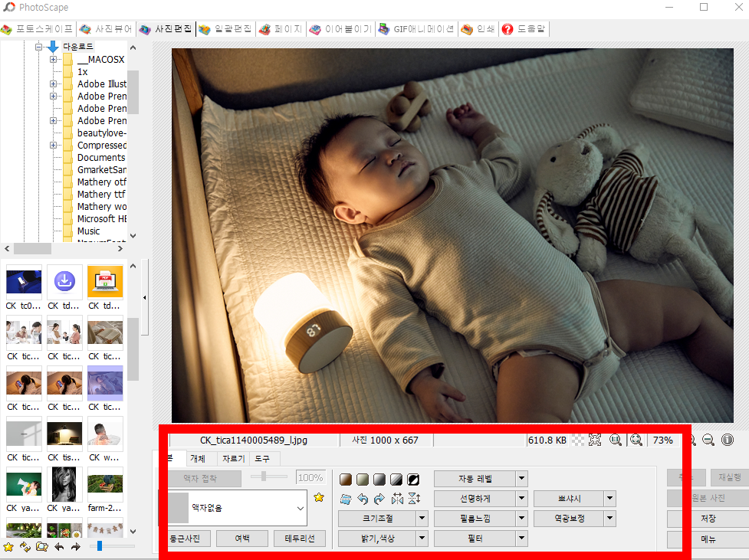Refresh the thumbnail list with the arrows icon
The height and width of the screenshot is (560, 749).
25,547
